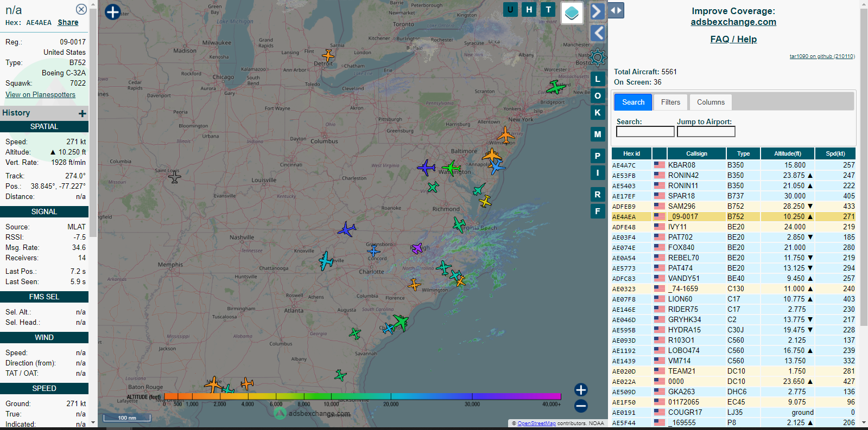Toggle the M map option button
The width and height of the screenshot is (868, 430).
click(x=598, y=134)
